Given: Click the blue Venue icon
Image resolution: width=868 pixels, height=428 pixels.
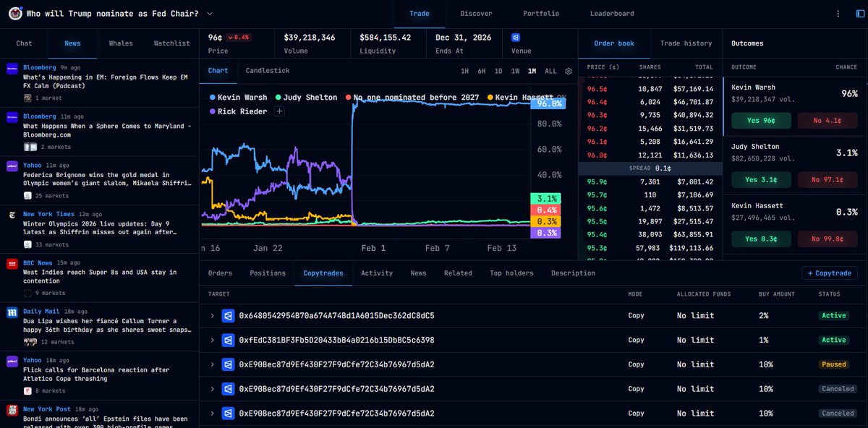Looking at the screenshot, I should pos(516,37).
